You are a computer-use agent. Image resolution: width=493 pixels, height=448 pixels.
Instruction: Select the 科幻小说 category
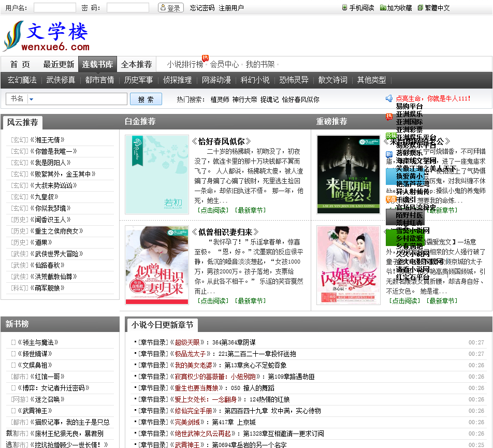pos(255,80)
